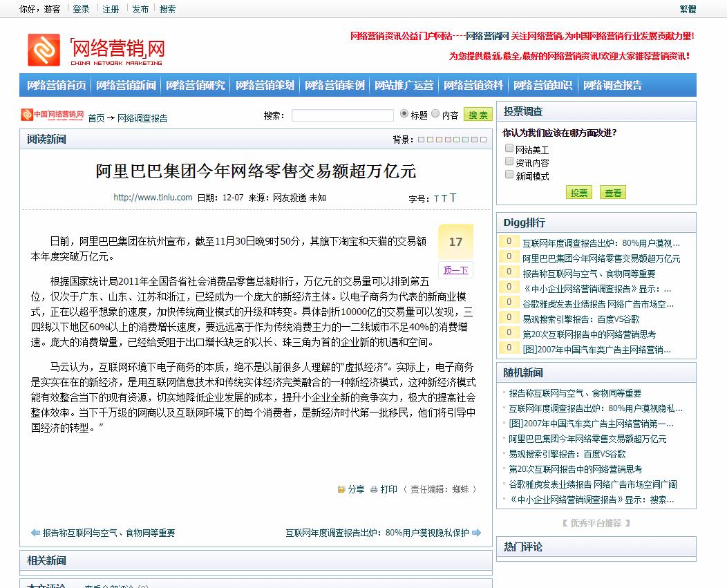Choose the last white background swatch
The height and width of the screenshot is (588, 727).
click(x=483, y=140)
